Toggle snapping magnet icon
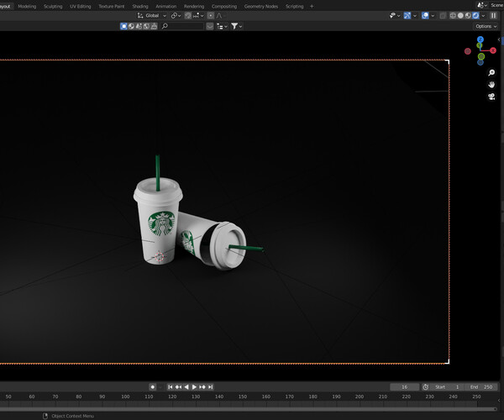504x420 pixels. tap(188, 15)
